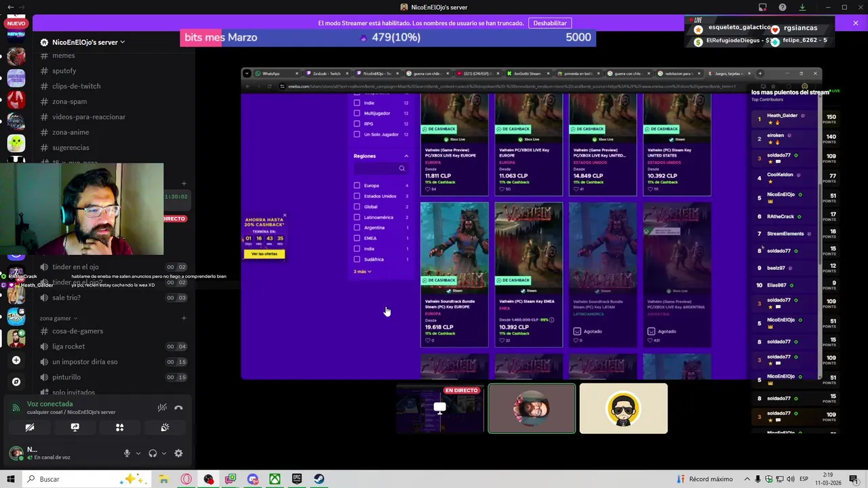The height and width of the screenshot is (488, 868).
Task: Switch to pimienta en bolita browser tab
Action: click(x=578, y=73)
